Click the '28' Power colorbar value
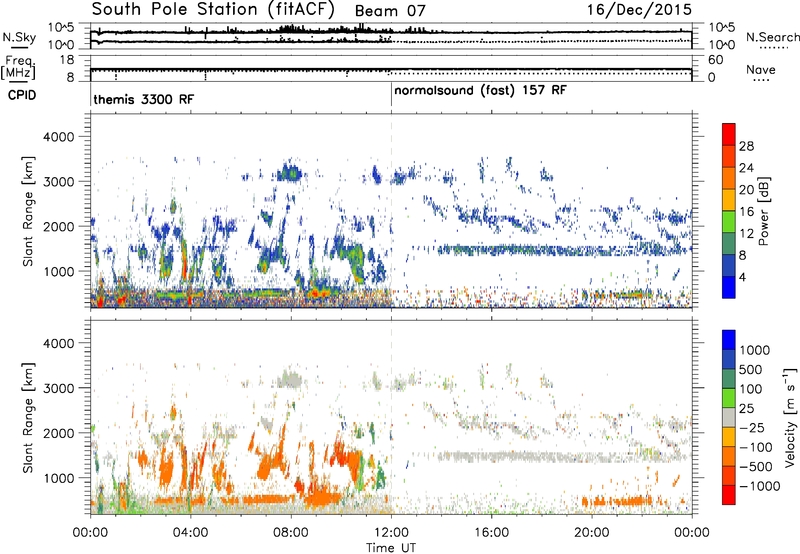The width and height of the screenshot is (800, 554). tap(746, 146)
